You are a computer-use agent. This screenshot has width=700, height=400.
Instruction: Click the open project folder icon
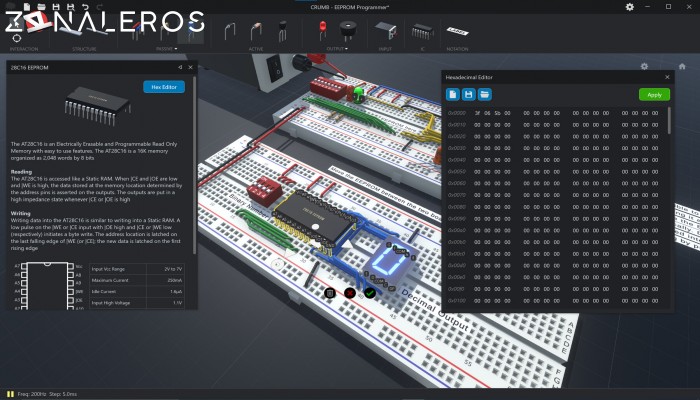tap(42, 7)
